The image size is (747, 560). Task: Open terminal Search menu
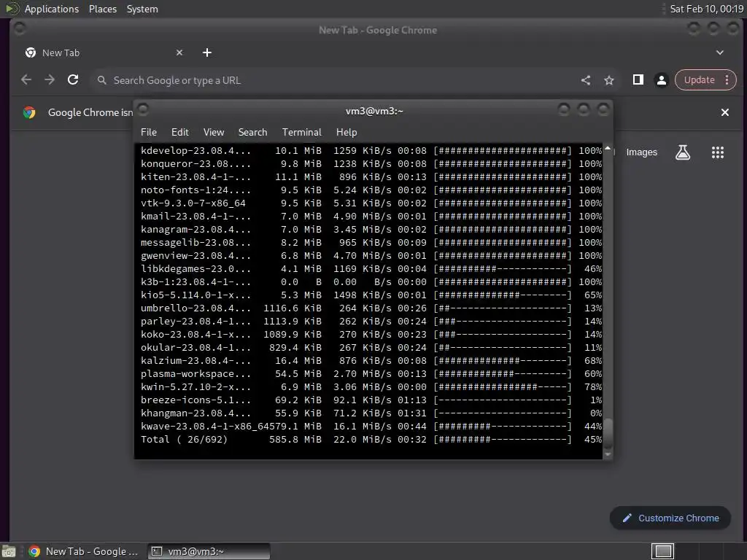(x=252, y=133)
